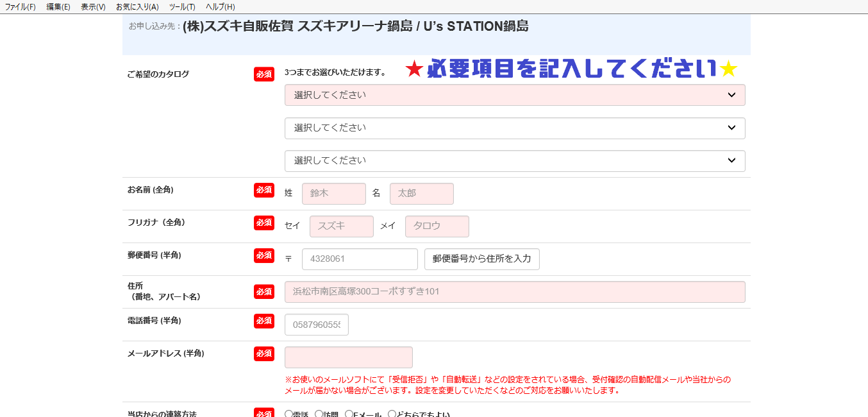Click the 電話番号 (半角) field label
This screenshot has width=868, height=417.
click(154, 321)
